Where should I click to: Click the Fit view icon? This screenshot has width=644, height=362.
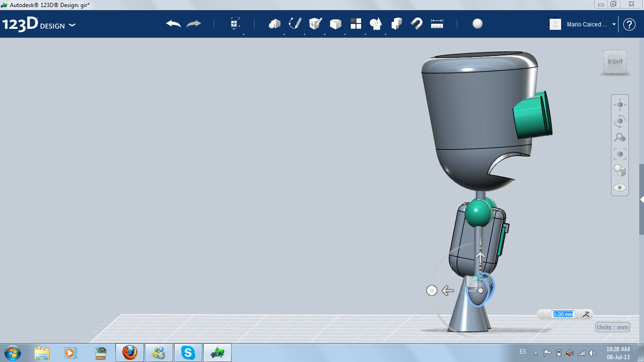[620, 154]
